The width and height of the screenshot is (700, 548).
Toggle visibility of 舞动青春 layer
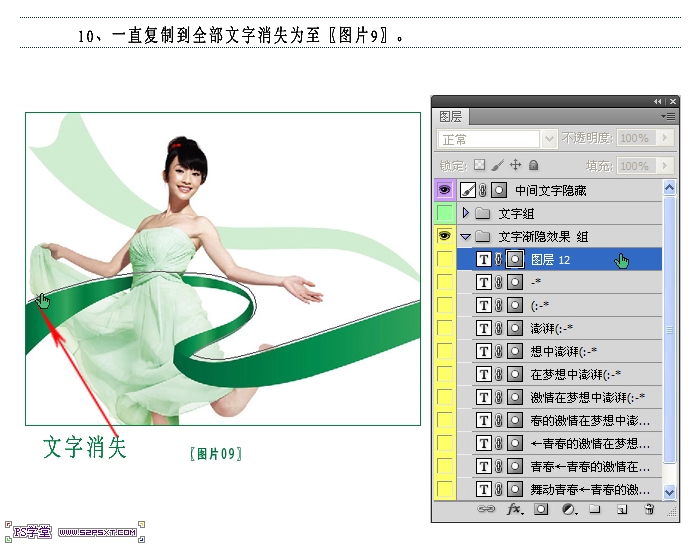(445, 489)
